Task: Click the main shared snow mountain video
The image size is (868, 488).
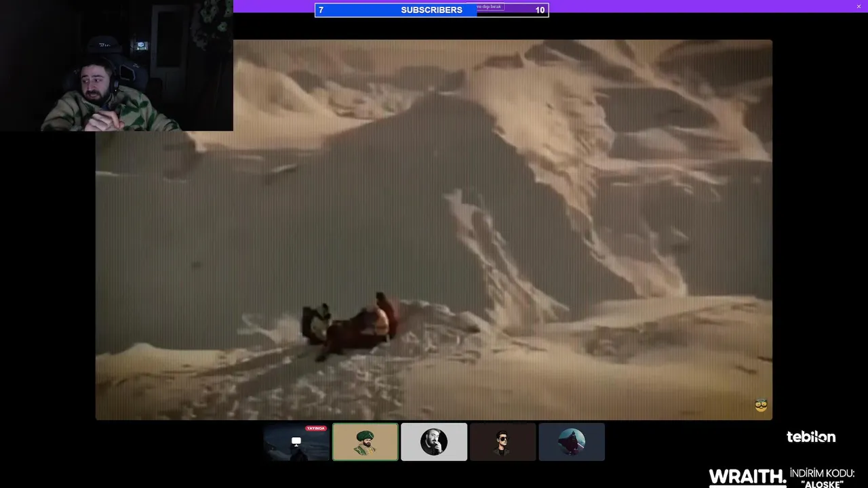Action: (434, 230)
